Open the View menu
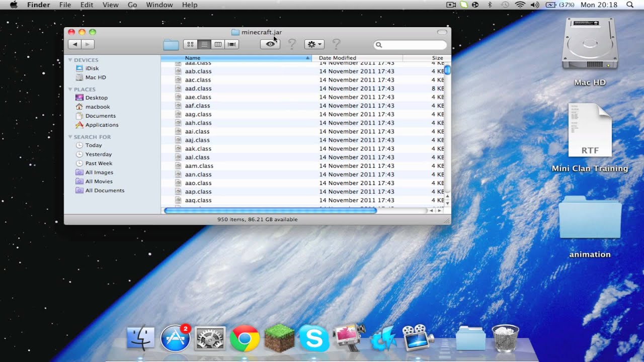The image size is (644, 362). coord(110,5)
